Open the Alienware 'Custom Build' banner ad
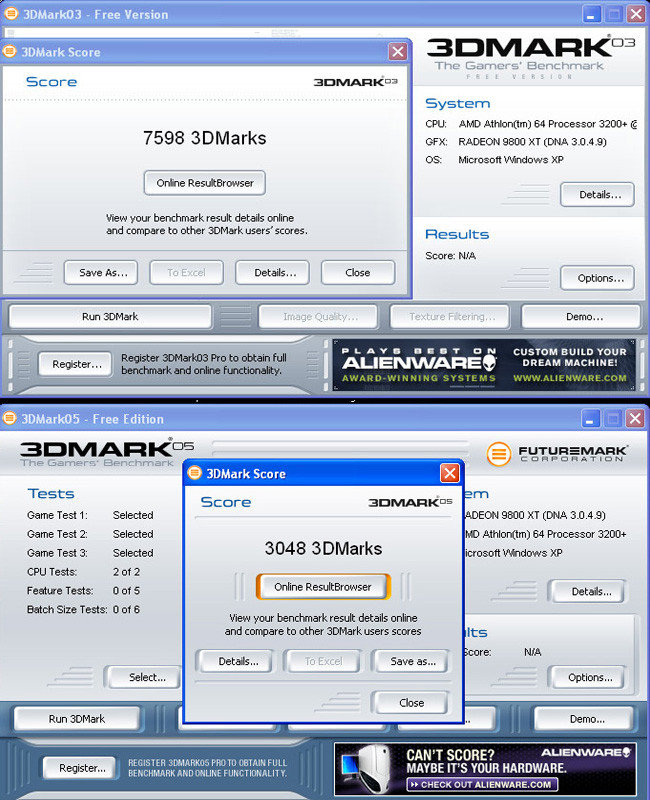650x800 pixels. tap(484, 364)
